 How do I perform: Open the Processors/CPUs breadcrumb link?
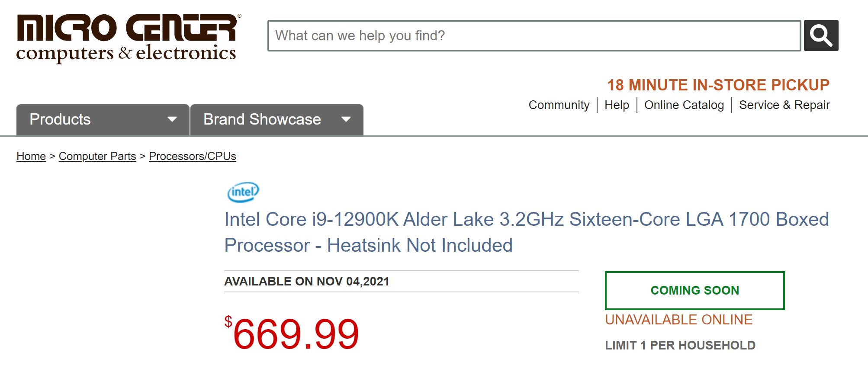point(193,156)
